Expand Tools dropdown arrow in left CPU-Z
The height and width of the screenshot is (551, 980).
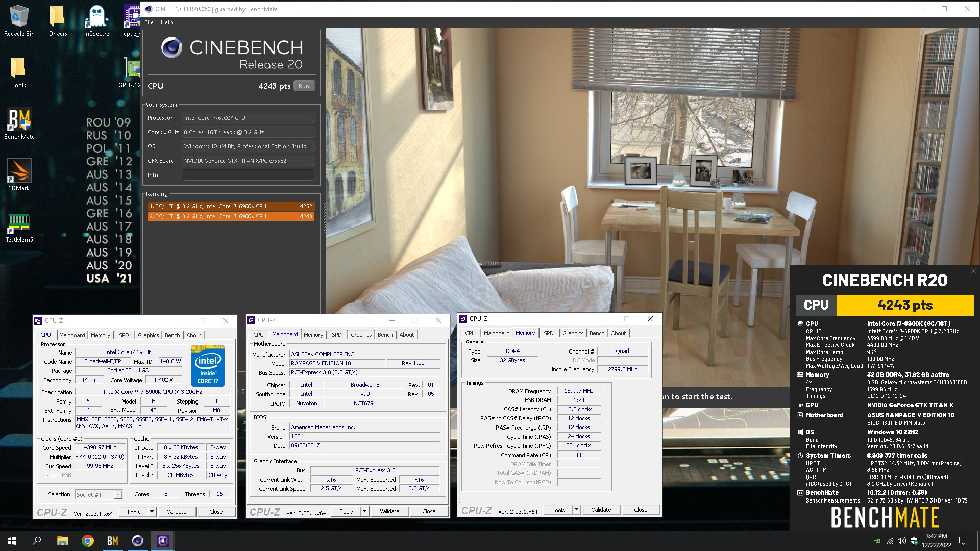[x=152, y=512]
